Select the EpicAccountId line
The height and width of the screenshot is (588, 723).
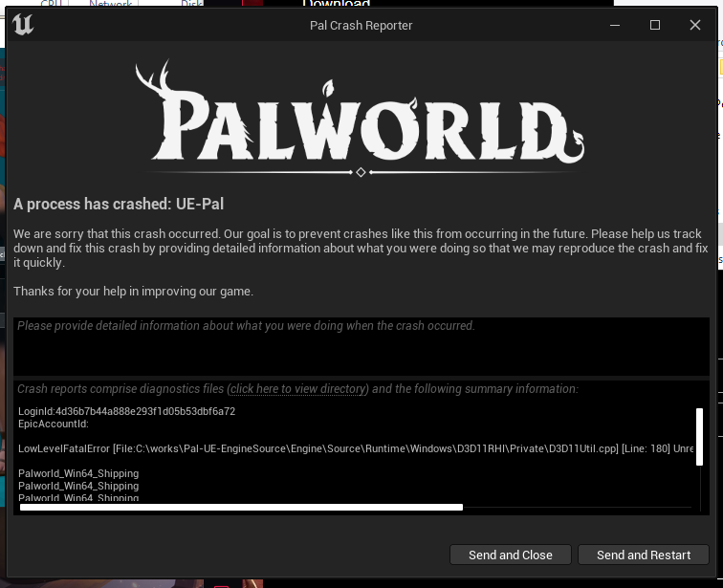click(x=54, y=424)
